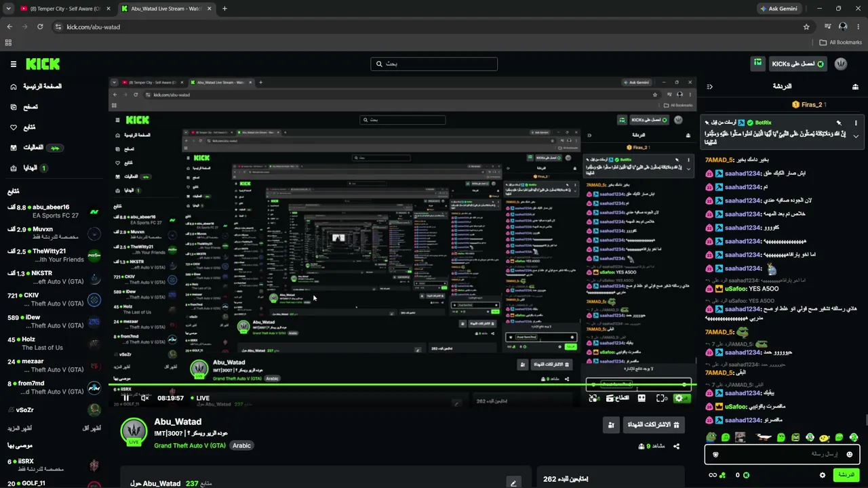Expand the pinned BotRix message chevron
Viewport: 868px width, 488px height.
click(856, 137)
